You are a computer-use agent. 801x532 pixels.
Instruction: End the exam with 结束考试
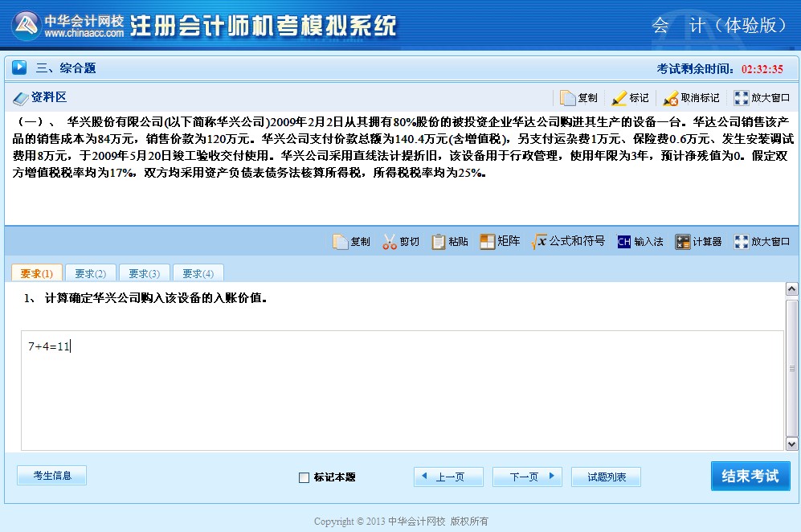[x=750, y=476]
